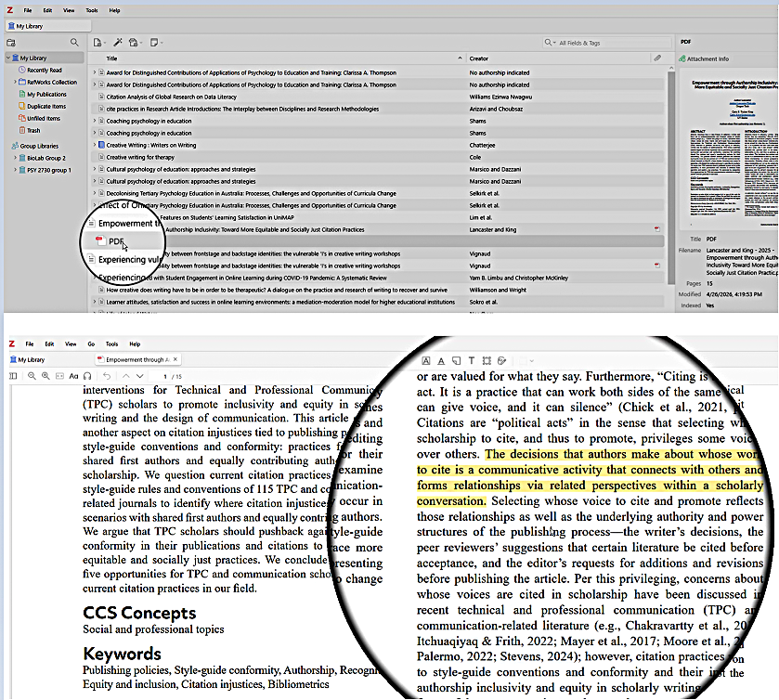
Task: Select the PDF attachment row
Action: (x=116, y=240)
